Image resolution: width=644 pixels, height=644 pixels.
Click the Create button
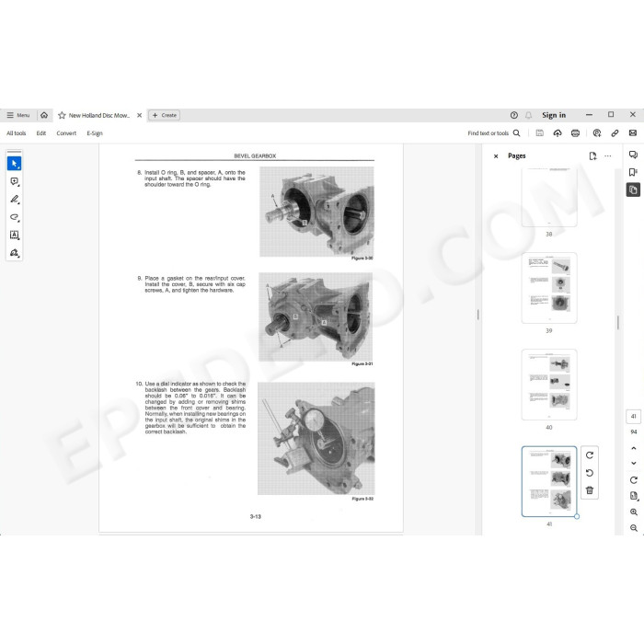(x=165, y=115)
